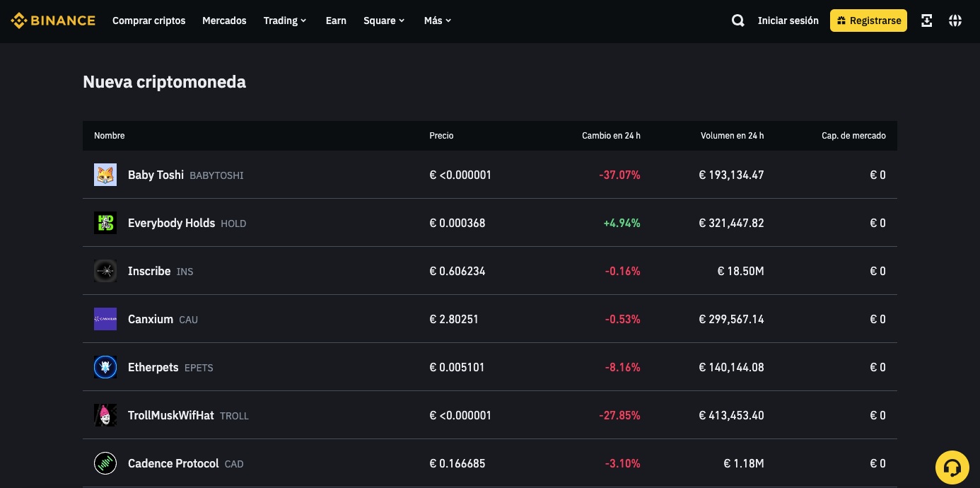Open the app download icon

[927, 21]
